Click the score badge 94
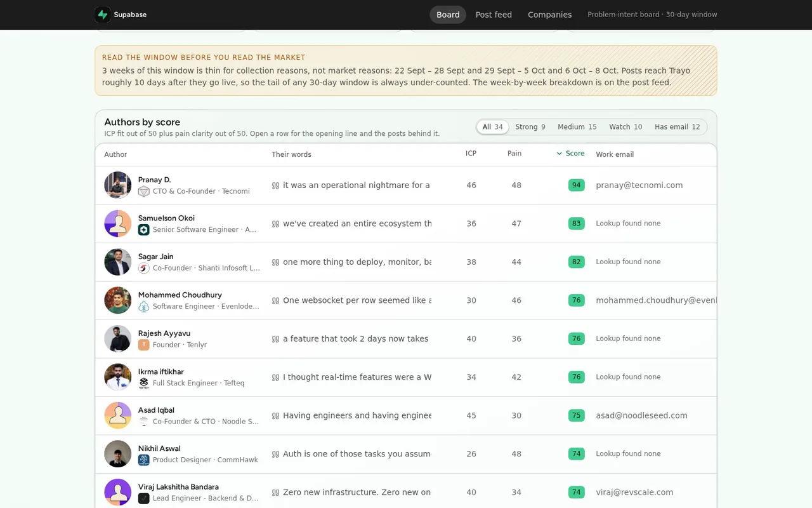The width and height of the screenshot is (812, 508). 577,185
